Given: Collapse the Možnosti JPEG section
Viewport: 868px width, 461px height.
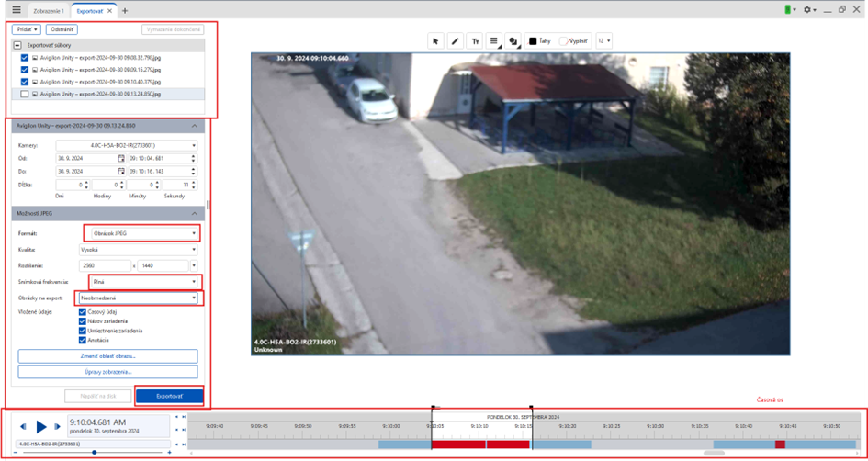Looking at the screenshot, I should [195, 213].
